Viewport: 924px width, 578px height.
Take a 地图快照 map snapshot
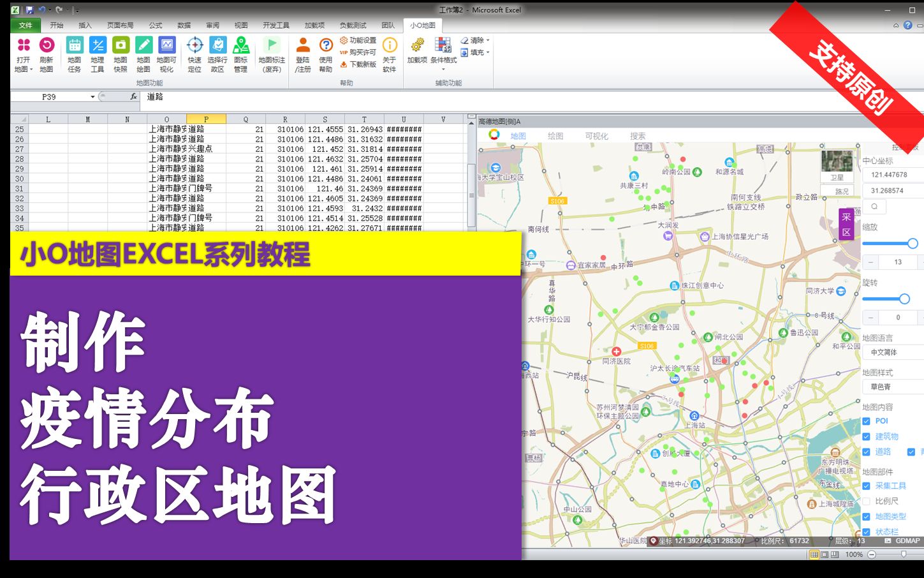[x=121, y=54]
